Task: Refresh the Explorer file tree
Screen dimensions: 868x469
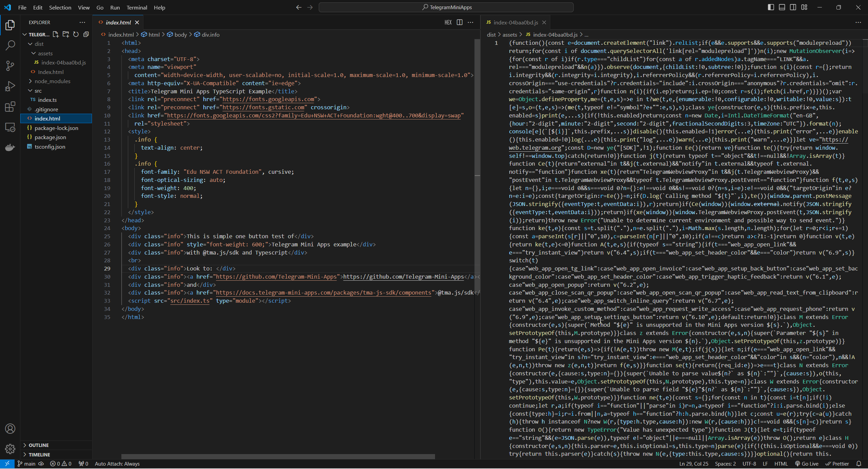Action: click(76, 34)
